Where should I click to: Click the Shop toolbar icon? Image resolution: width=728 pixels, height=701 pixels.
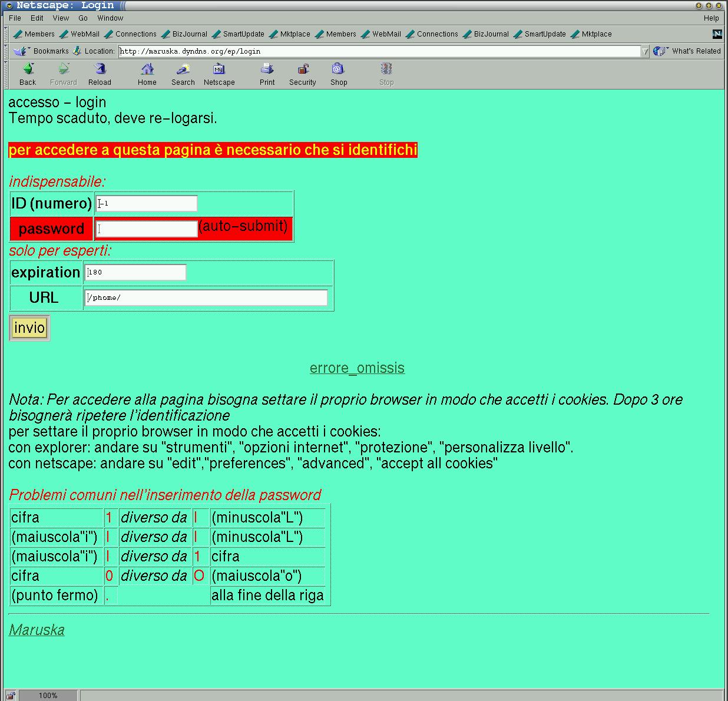(x=338, y=70)
